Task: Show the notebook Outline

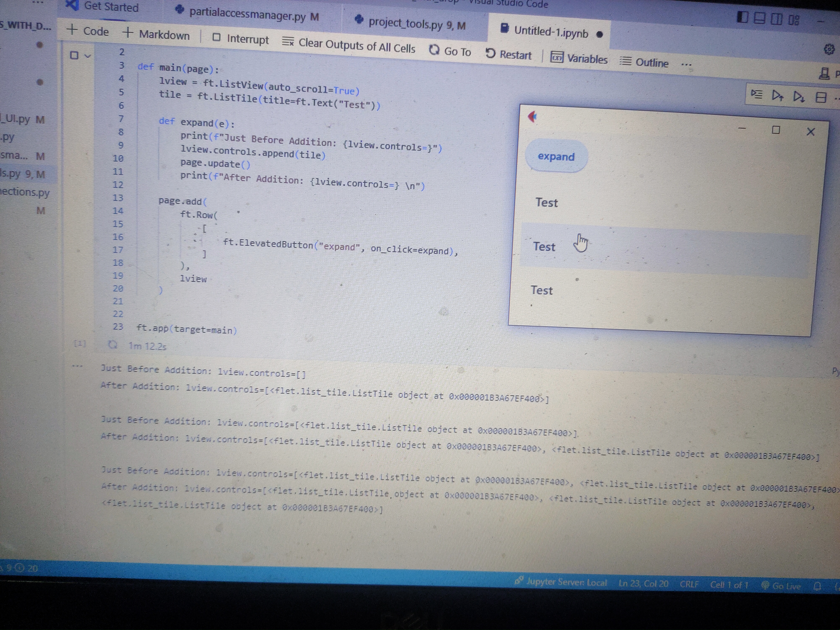Action: pyautogui.click(x=644, y=62)
